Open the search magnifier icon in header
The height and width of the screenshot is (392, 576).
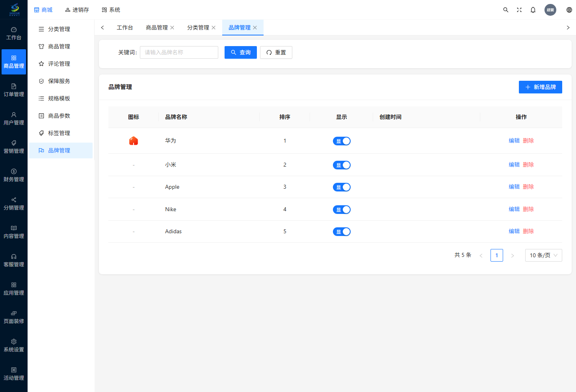tap(506, 10)
